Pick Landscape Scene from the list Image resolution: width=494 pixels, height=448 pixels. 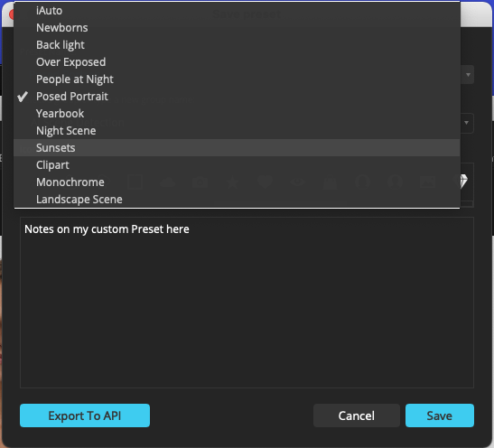[x=237, y=200]
